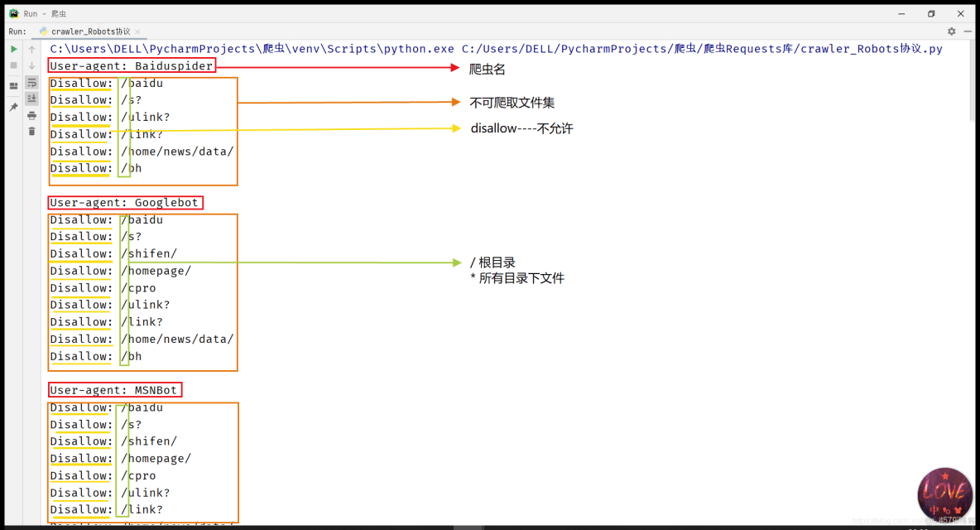Click "Disallow: /shifen/" under Googlebot

click(x=113, y=253)
